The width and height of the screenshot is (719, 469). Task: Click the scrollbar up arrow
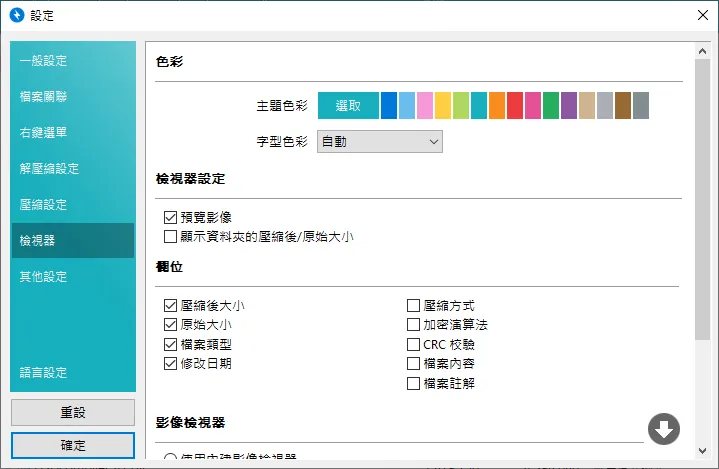702,51
